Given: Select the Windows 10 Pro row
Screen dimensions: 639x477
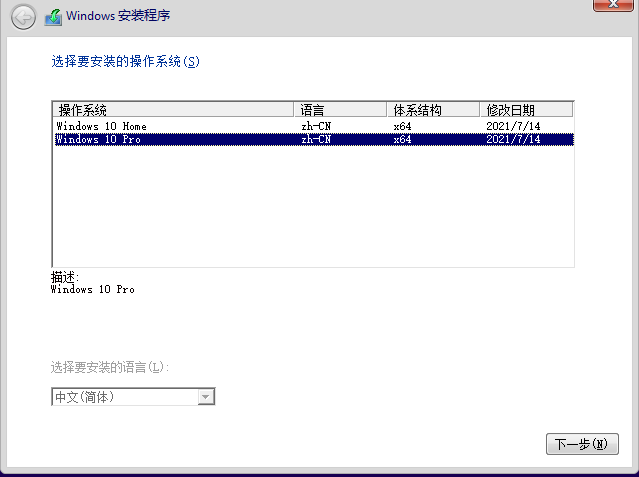Looking at the screenshot, I should click(x=314, y=139).
